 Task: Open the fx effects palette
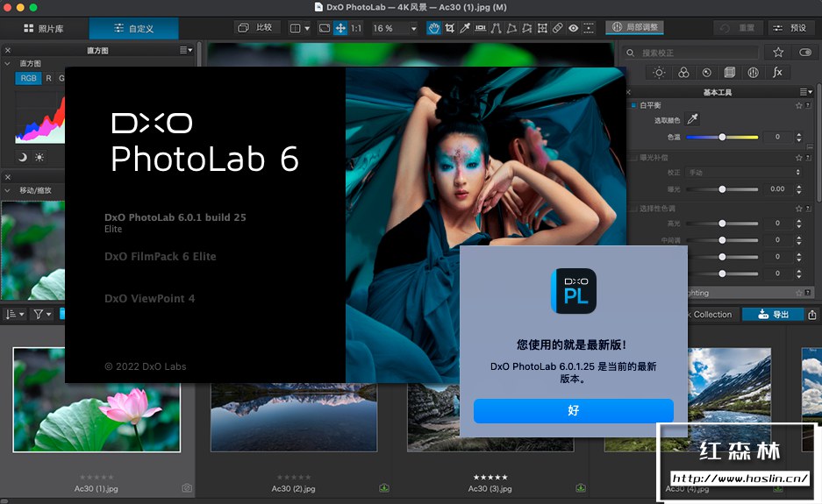coord(777,73)
